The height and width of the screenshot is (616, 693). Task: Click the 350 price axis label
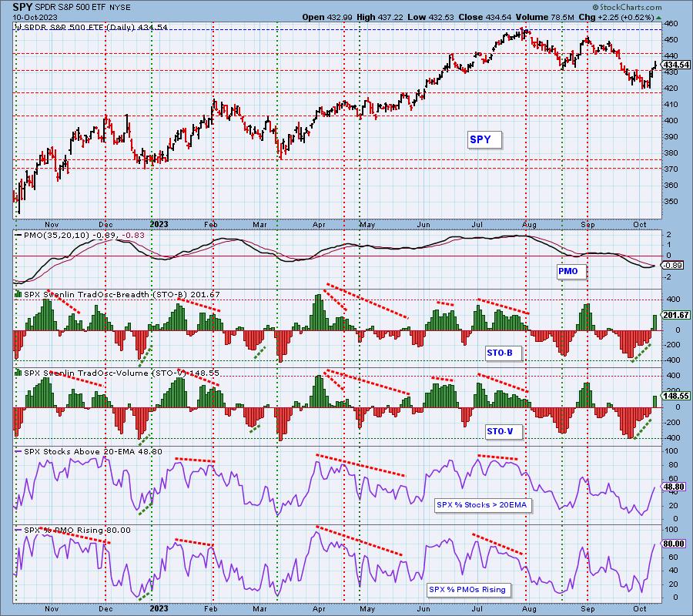(671, 202)
